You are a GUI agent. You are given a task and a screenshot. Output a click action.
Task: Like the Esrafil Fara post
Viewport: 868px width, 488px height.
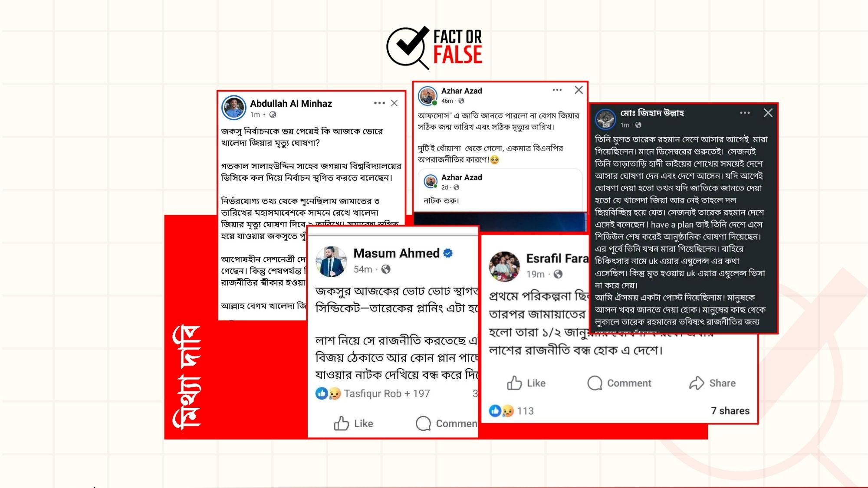point(526,383)
